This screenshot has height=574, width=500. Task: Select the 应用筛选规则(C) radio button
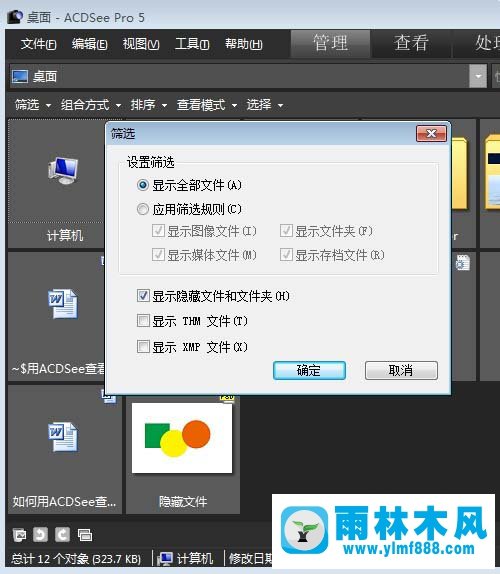(x=143, y=209)
